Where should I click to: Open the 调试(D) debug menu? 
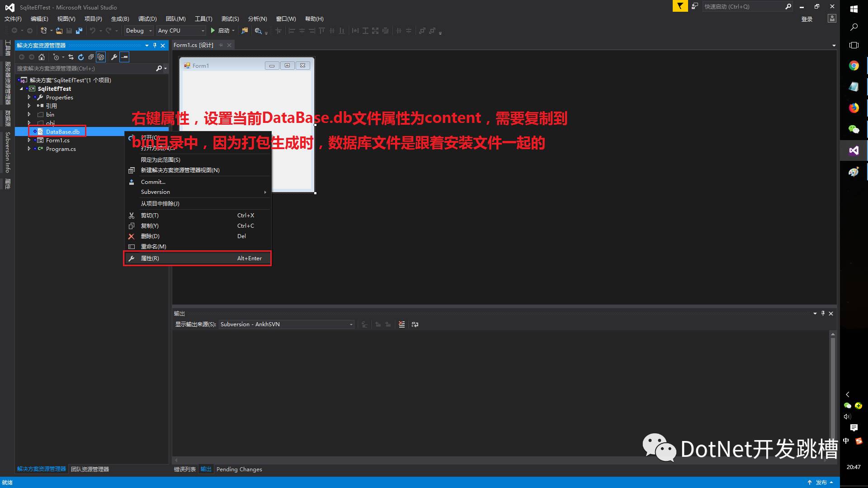pos(147,19)
